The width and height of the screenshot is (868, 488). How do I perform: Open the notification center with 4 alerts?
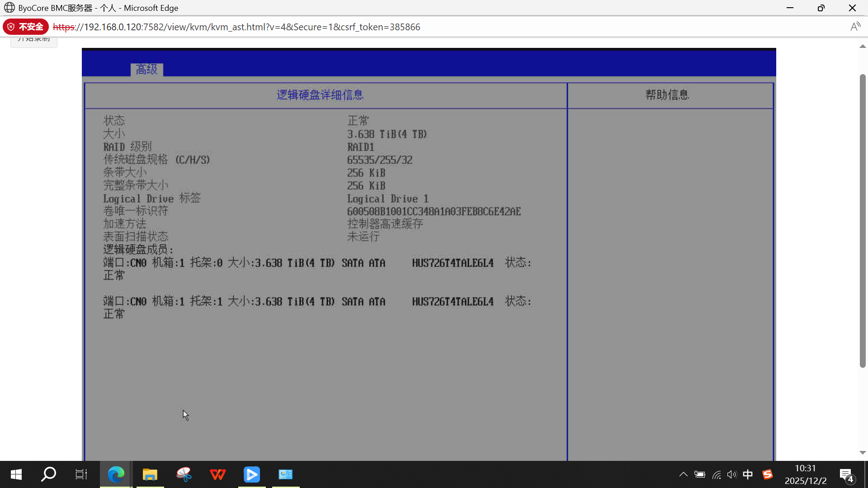846,474
